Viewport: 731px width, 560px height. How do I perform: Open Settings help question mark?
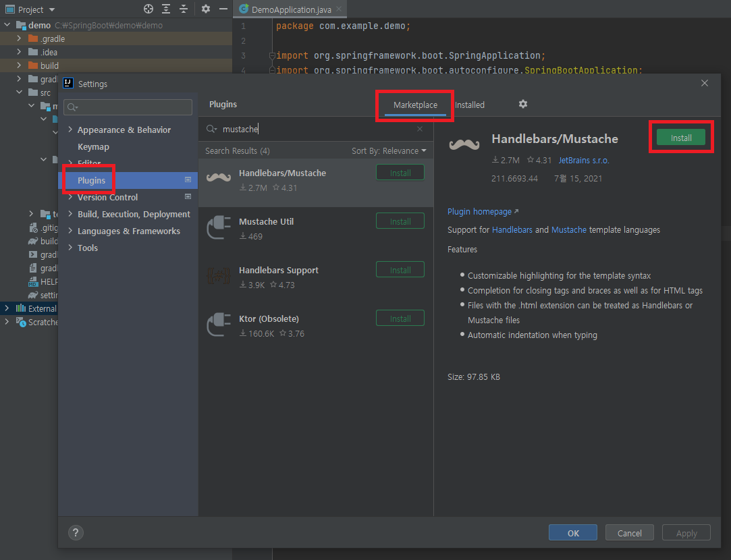[76, 532]
